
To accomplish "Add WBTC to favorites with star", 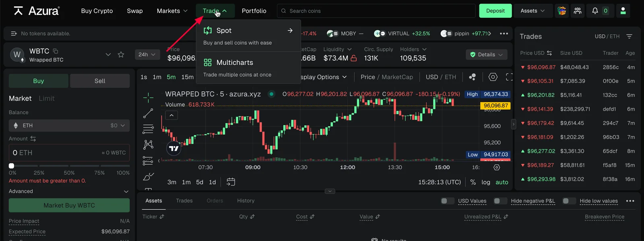I will [x=121, y=55].
